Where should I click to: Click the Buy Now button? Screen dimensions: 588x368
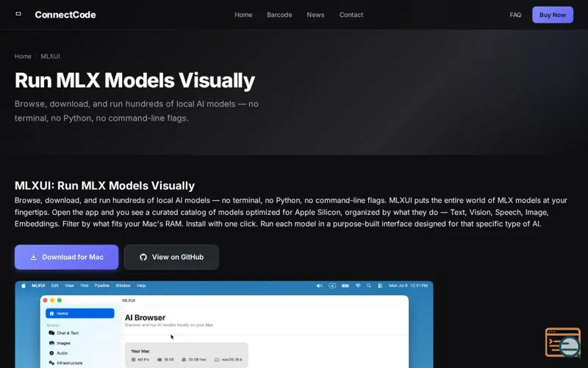(553, 15)
